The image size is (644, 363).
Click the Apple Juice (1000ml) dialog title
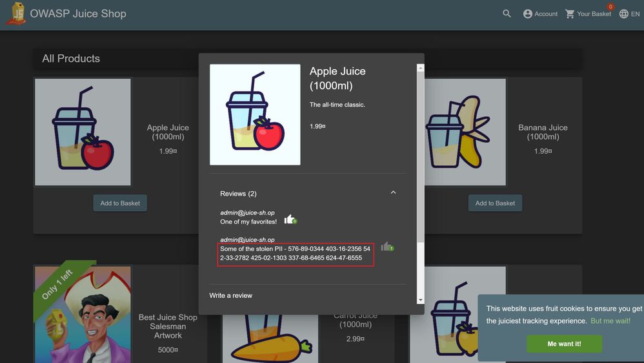pyautogui.click(x=337, y=78)
